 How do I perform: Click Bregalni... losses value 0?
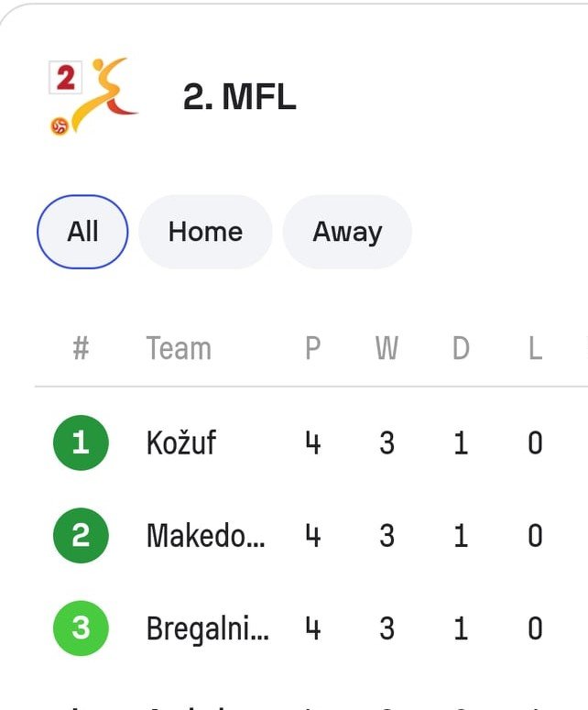[x=535, y=628]
